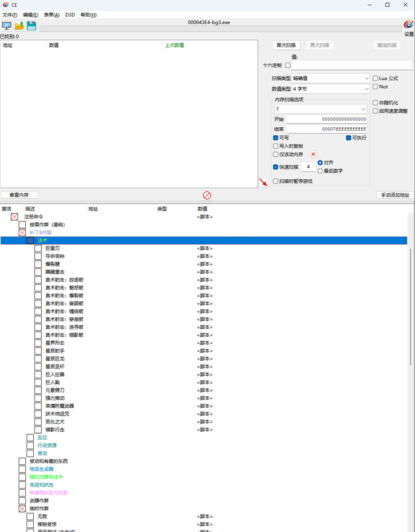The width and height of the screenshot is (415, 532).
Task: Click the 描述 column header in table
Action: point(30,209)
